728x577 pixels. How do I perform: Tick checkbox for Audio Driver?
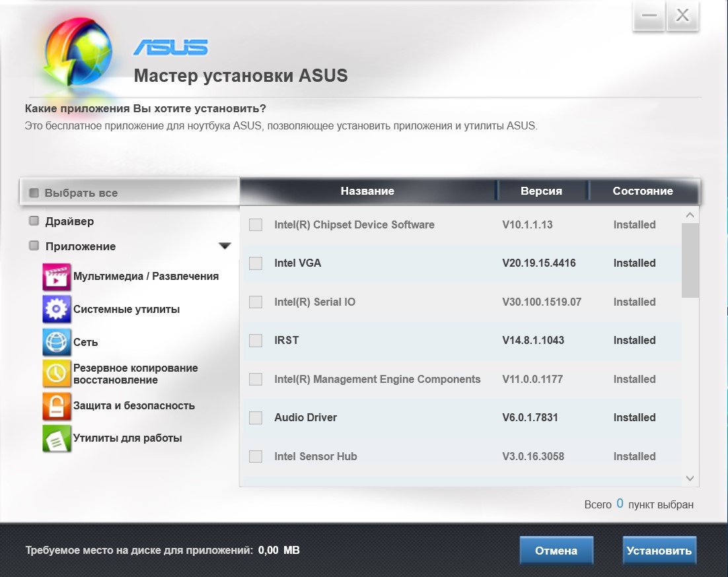click(x=256, y=418)
